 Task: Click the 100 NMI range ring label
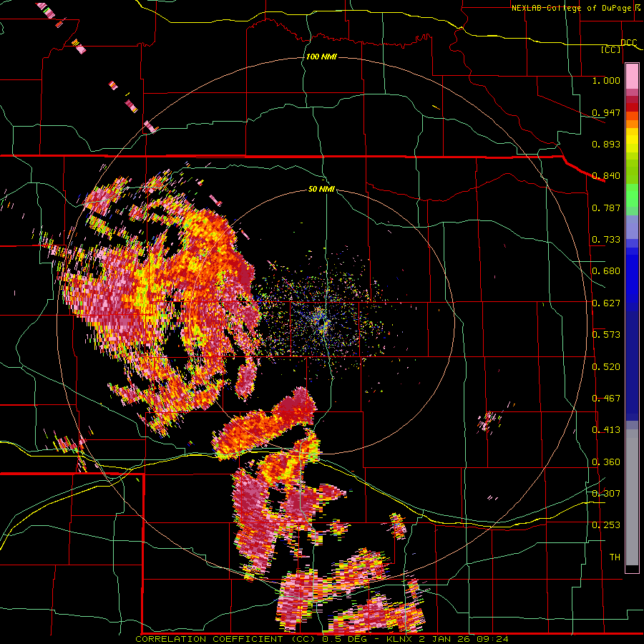pyautogui.click(x=321, y=57)
